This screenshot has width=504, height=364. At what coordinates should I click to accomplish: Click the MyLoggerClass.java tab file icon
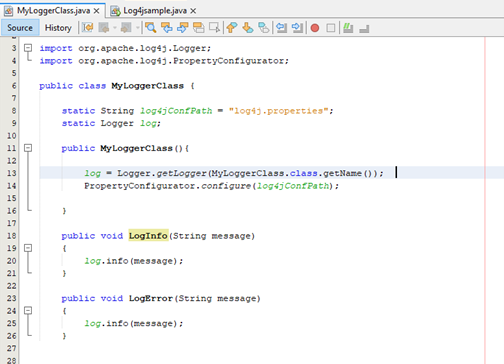[x=9, y=11]
